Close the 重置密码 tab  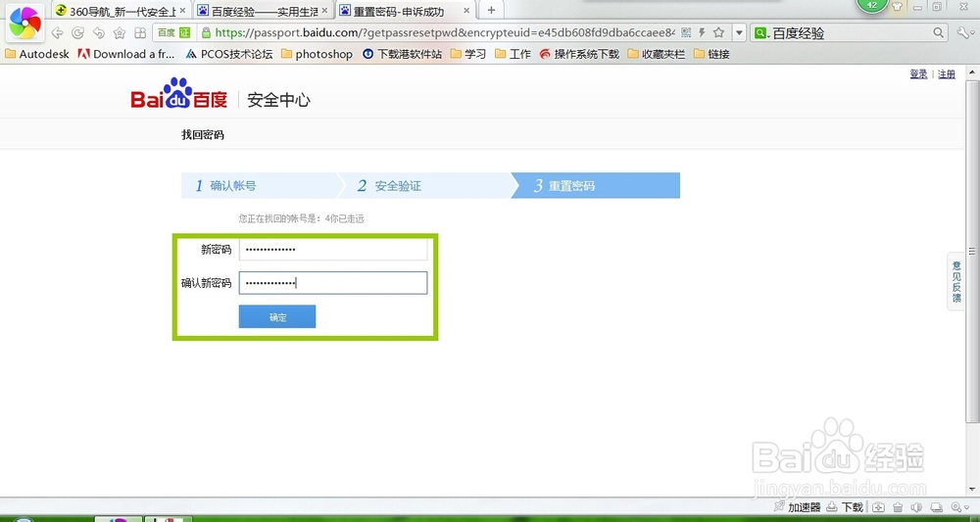tap(466, 11)
